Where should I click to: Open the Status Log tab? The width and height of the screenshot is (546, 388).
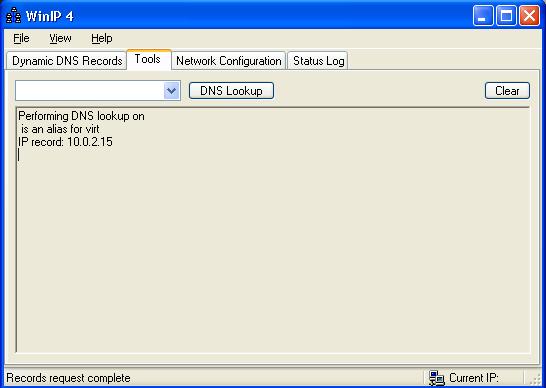coord(318,61)
